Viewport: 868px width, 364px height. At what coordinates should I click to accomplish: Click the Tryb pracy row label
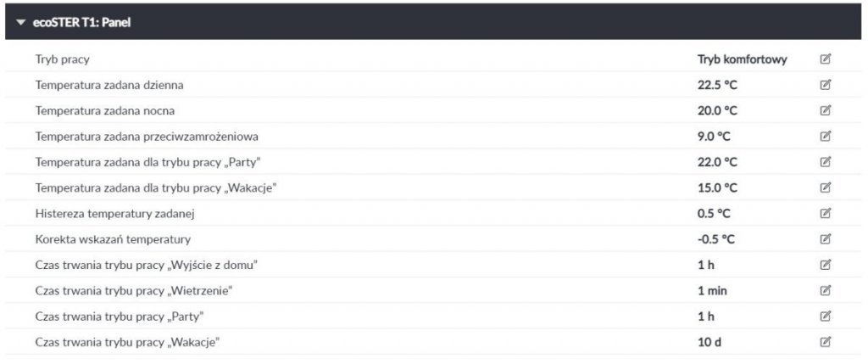tap(62, 59)
